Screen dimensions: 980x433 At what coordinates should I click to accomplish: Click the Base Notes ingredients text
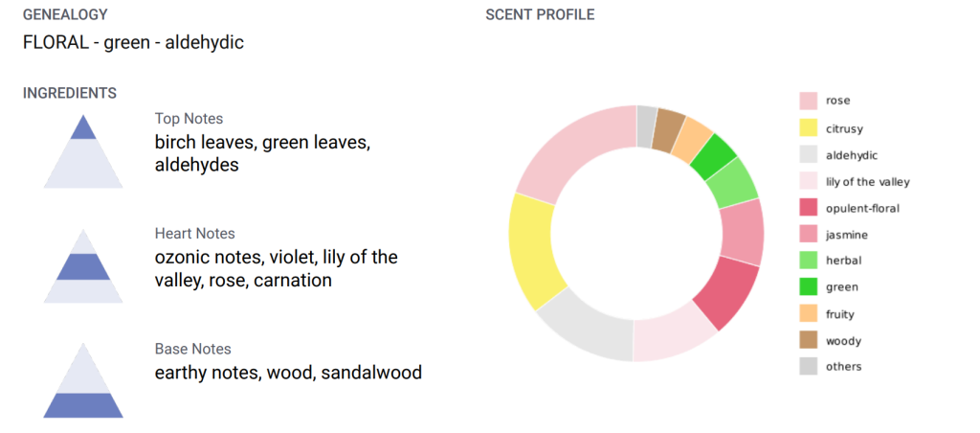click(288, 373)
